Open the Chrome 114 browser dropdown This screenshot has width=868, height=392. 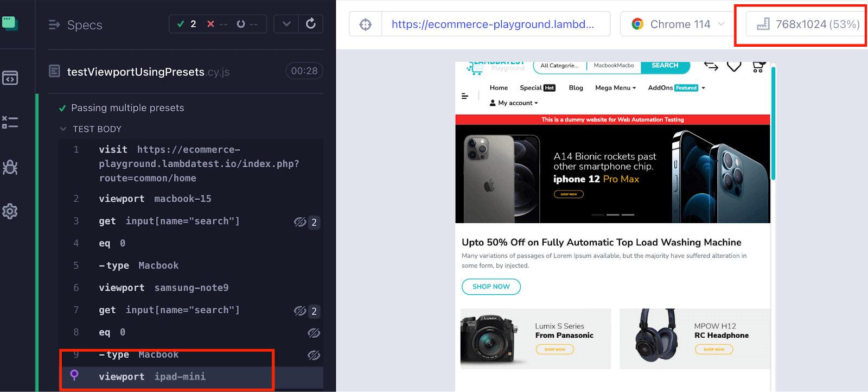[x=678, y=24]
